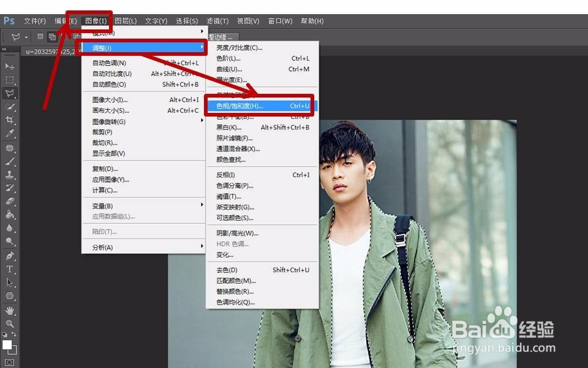The image size is (588, 368).
Task: Select the Eyedropper tool
Action: (x=9, y=133)
